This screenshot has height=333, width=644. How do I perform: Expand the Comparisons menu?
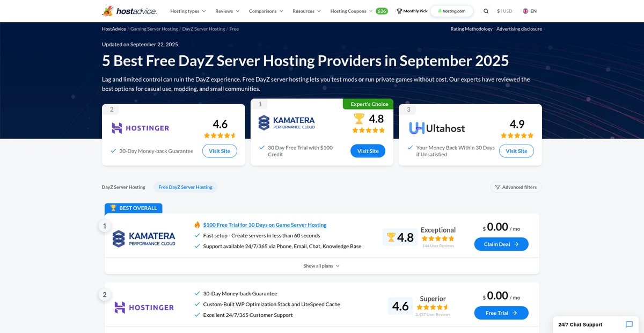pos(266,11)
